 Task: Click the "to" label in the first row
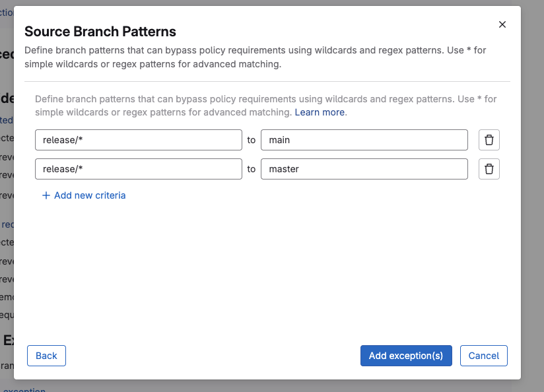pyautogui.click(x=252, y=140)
